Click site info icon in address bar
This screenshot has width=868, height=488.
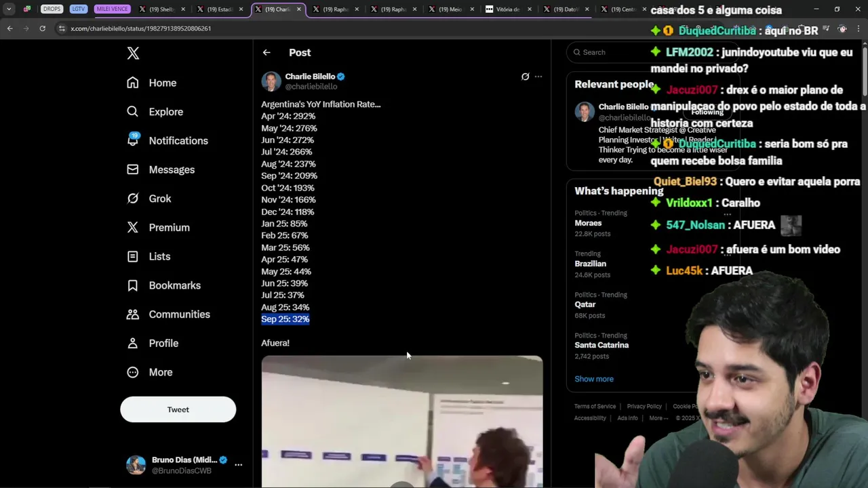pyautogui.click(x=62, y=28)
